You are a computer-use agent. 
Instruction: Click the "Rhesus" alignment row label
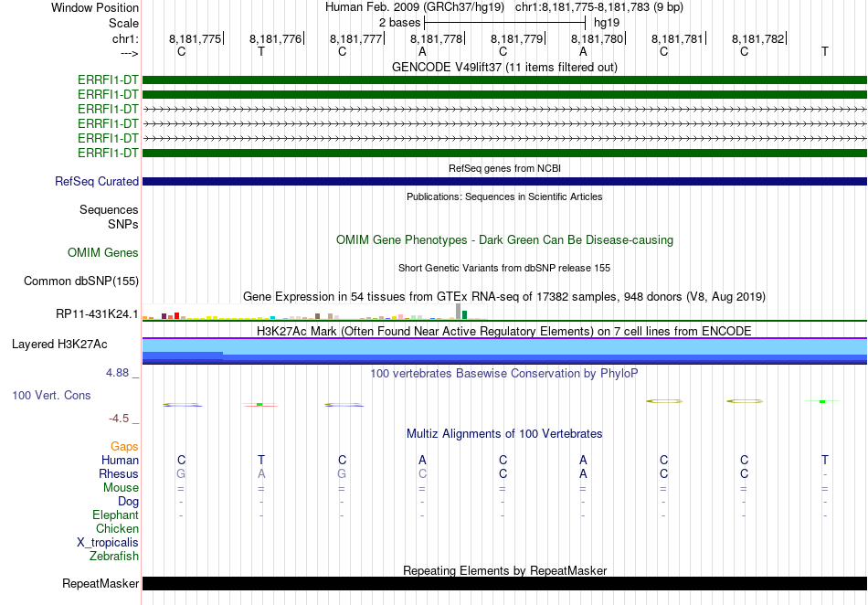tap(119, 474)
